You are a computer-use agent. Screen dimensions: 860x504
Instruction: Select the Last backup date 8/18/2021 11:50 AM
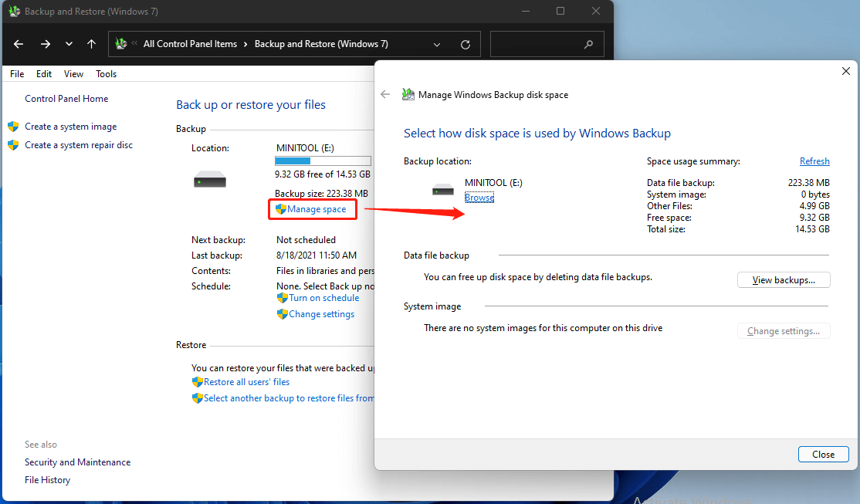pyautogui.click(x=317, y=255)
